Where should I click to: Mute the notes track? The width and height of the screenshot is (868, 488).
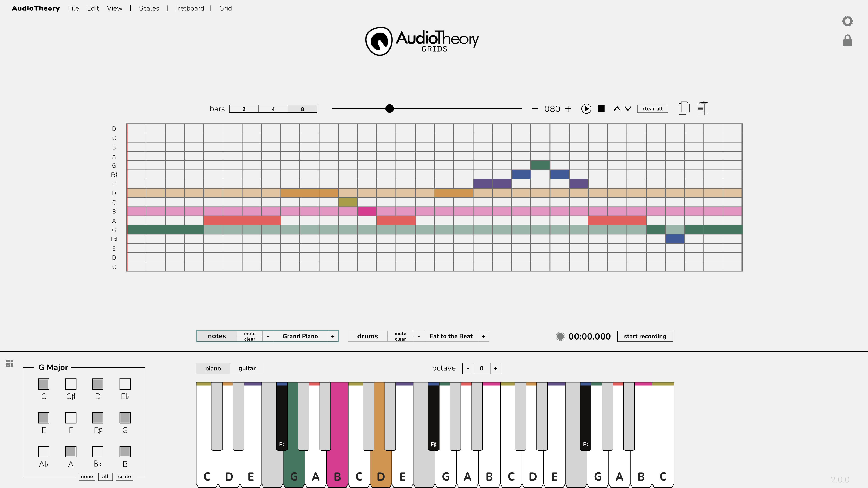point(250,333)
